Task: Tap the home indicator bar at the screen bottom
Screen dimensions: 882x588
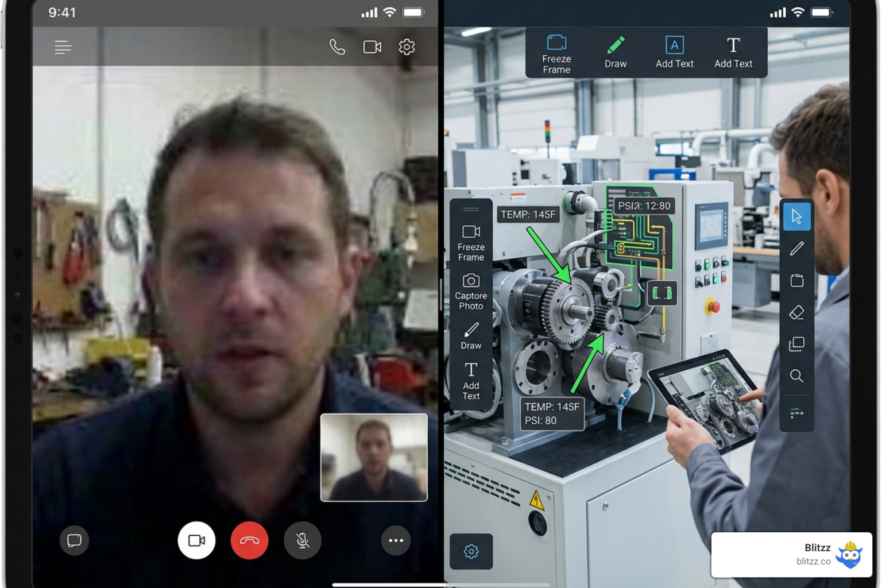Action: click(441, 585)
